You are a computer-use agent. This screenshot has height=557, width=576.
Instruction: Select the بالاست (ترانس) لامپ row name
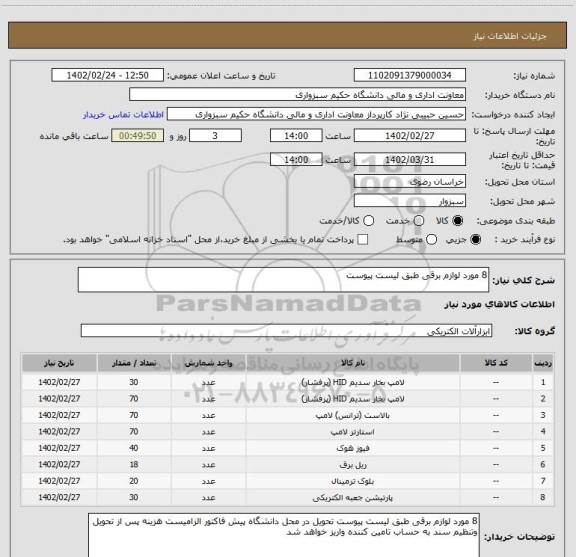point(353,416)
